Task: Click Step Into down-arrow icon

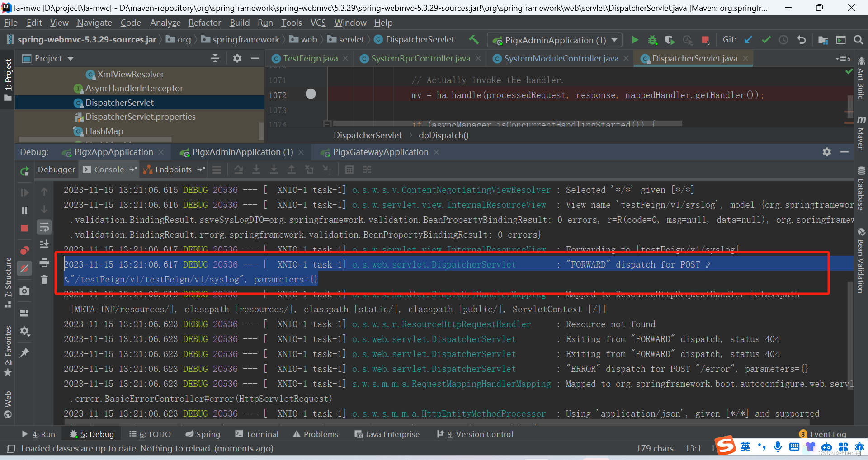Action: [x=256, y=169]
